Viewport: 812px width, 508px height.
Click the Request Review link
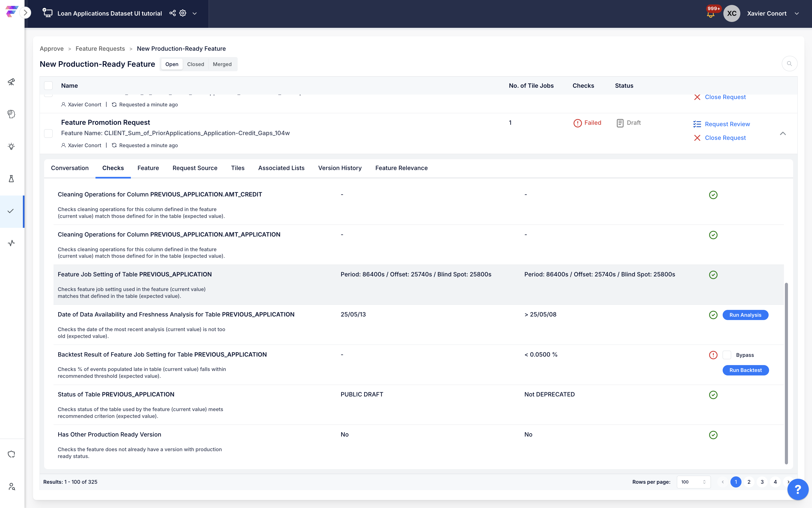click(x=727, y=124)
